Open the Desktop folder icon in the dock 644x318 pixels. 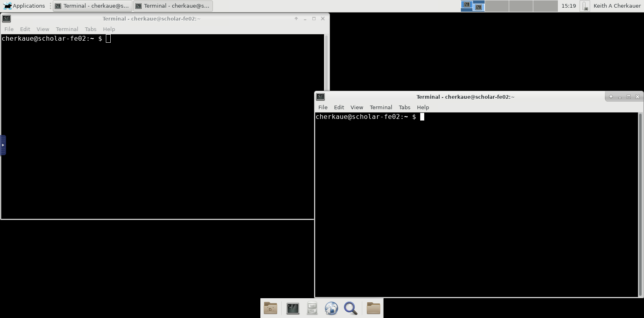click(270, 308)
